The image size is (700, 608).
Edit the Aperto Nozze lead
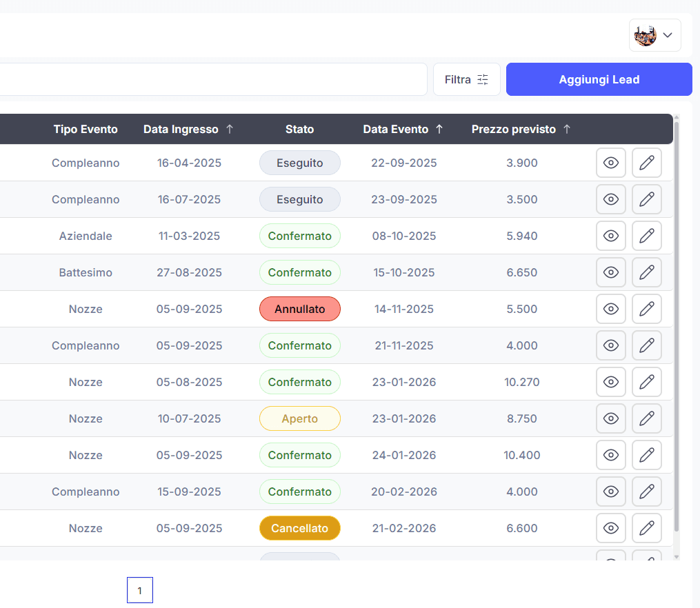(x=646, y=419)
